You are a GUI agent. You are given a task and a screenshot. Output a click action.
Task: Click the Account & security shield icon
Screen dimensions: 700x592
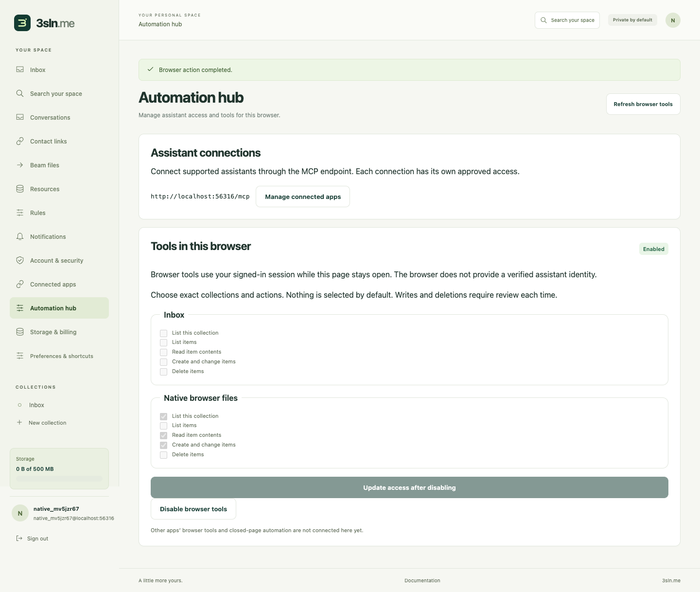(20, 260)
